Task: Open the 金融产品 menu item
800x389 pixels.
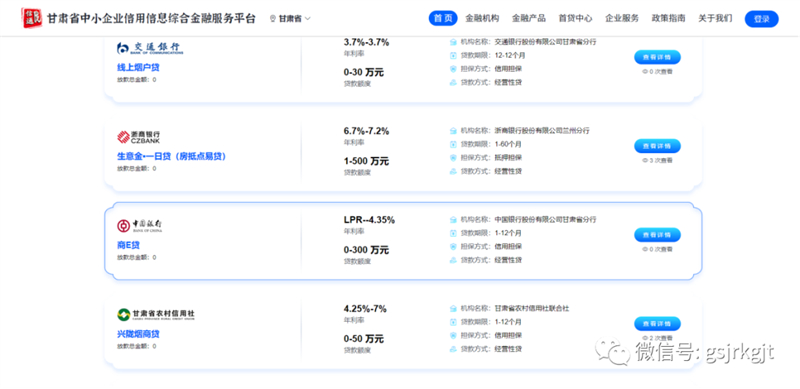Action: 529,18
